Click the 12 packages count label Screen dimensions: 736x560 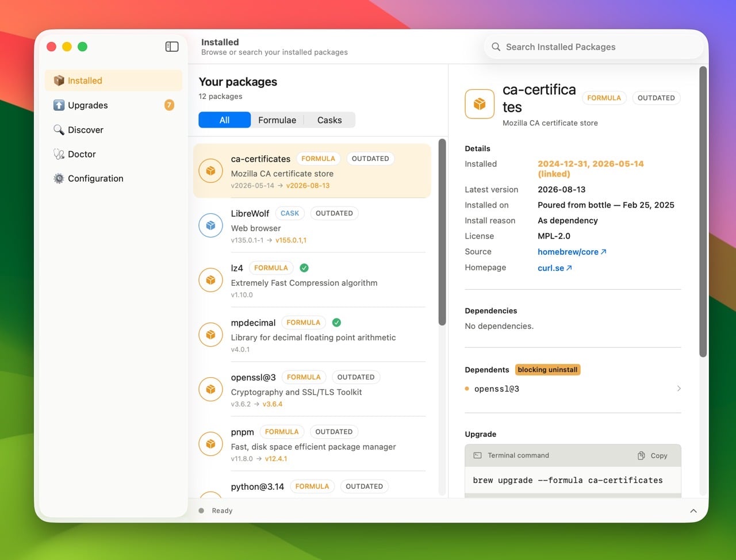220,97
